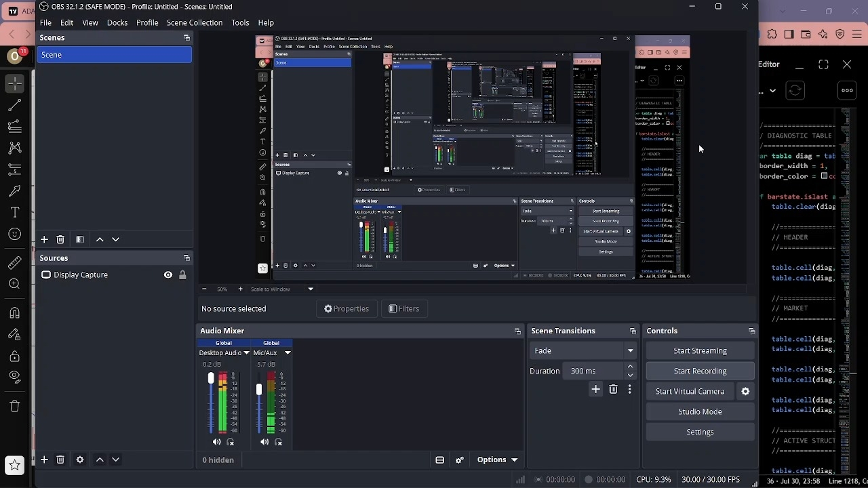This screenshot has width=868, height=488.
Task: Toggle browser sidebar panel icon
Action: [789, 34]
